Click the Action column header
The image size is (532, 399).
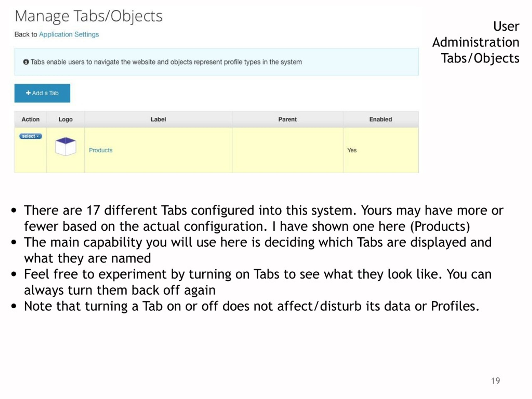(x=31, y=119)
